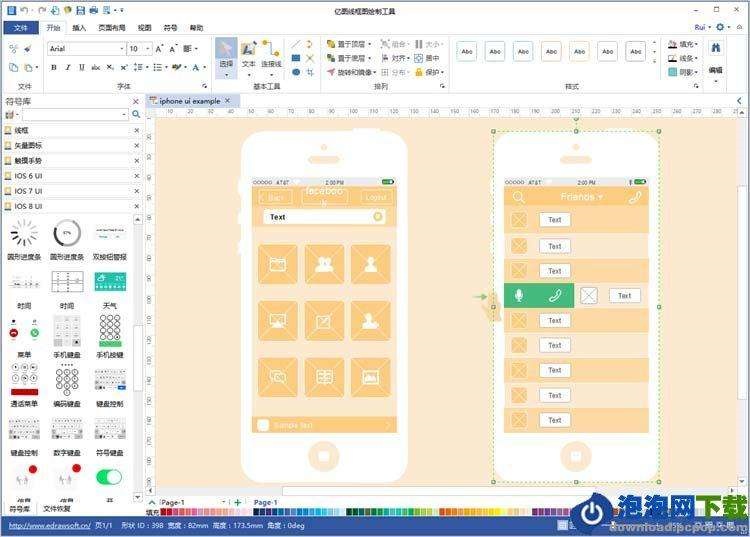Viewport: 750px width, 537px height.
Task: Click the 居中 center icon
Action: point(427,58)
